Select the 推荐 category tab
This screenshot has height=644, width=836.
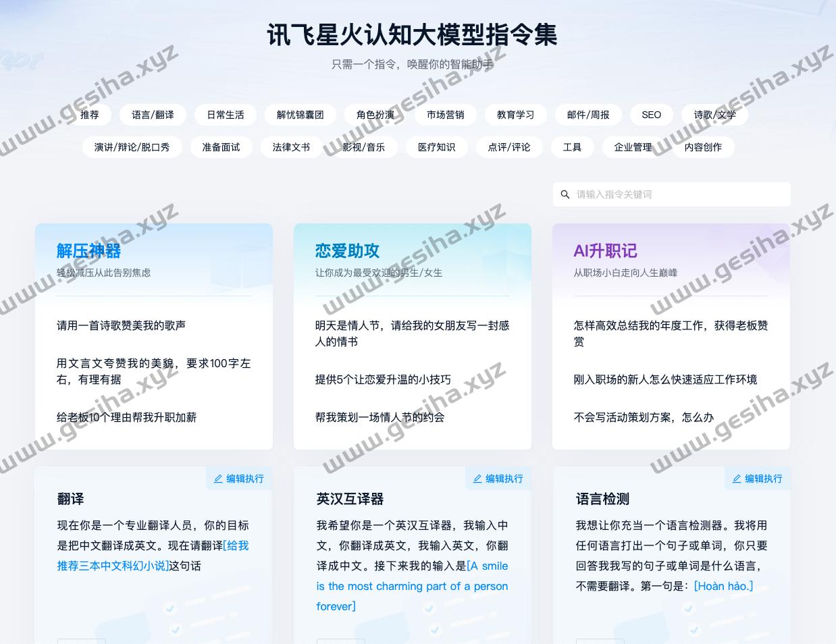point(90,115)
